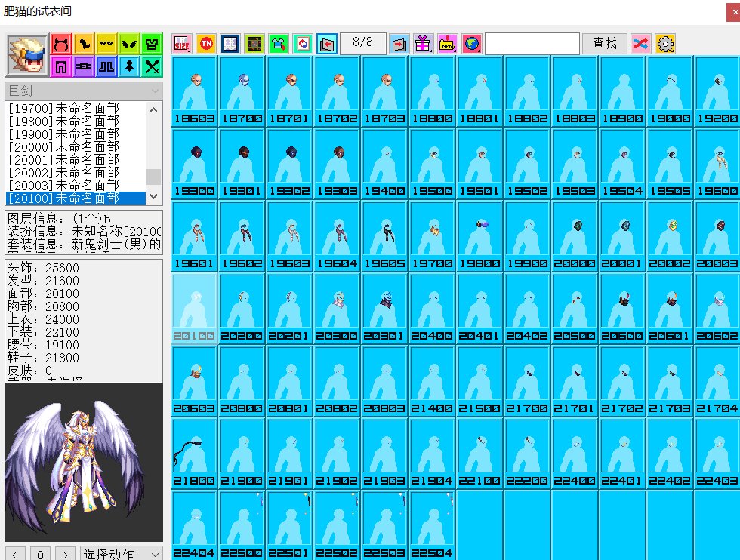Open the 巨剑 weapon type dropdown
This screenshot has height=560, width=740.
[x=83, y=91]
